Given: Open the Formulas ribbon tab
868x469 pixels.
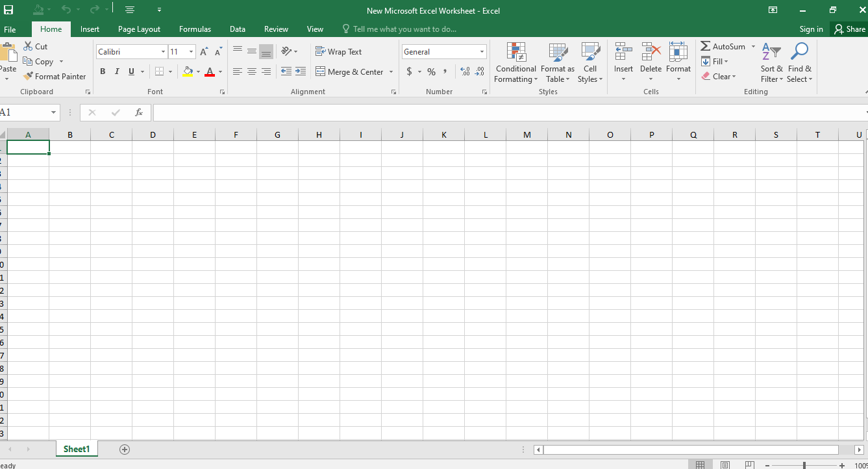Looking at the screenshot, I should click(x=195, y=29).
